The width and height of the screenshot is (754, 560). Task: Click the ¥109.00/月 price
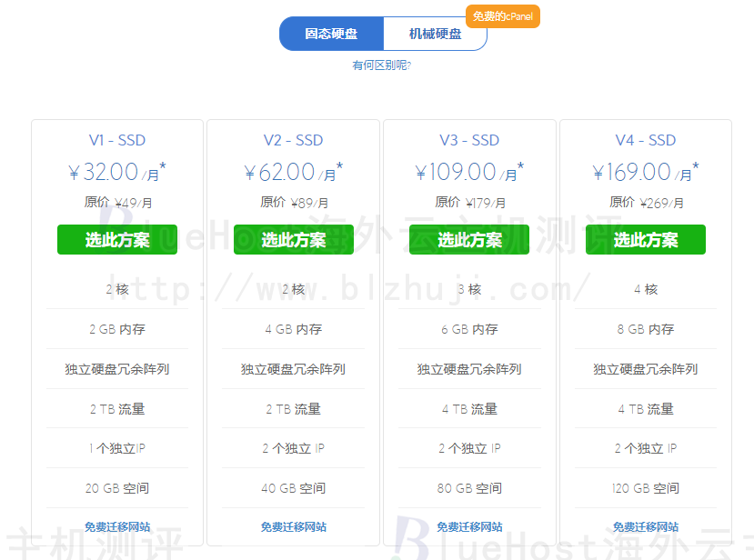click(x=469, y=172)
